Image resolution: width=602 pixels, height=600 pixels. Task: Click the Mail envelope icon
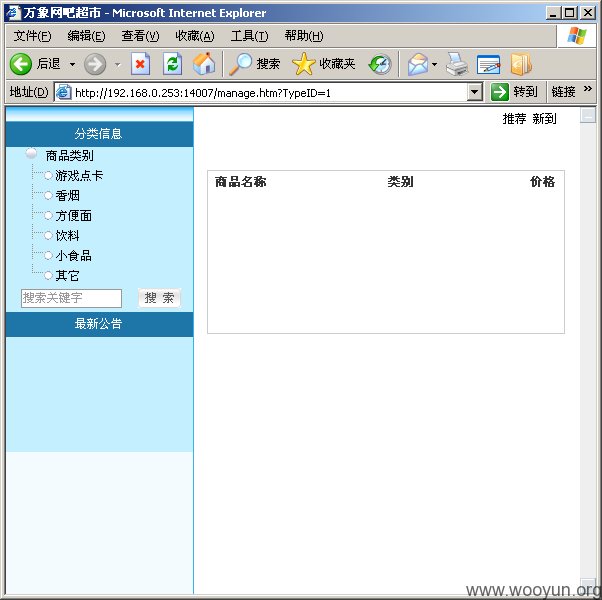click(x=418, y=64)
